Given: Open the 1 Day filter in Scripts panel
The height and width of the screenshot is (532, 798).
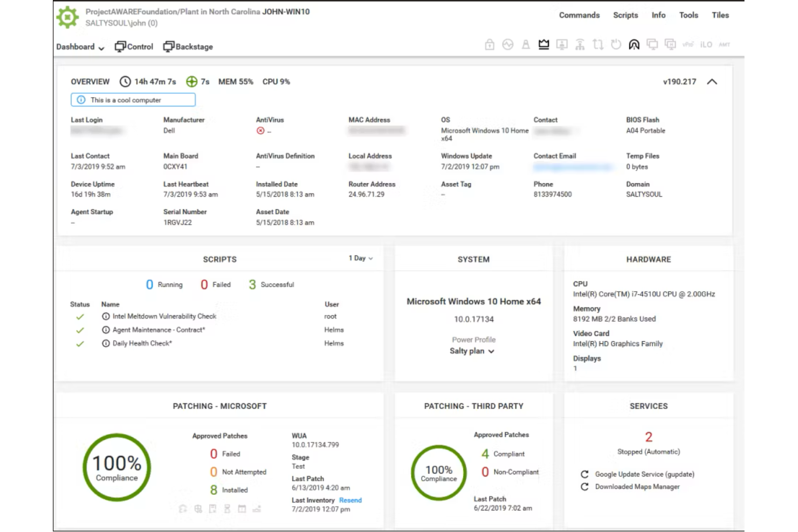Looking at the screenshot, I should (360, 258).
